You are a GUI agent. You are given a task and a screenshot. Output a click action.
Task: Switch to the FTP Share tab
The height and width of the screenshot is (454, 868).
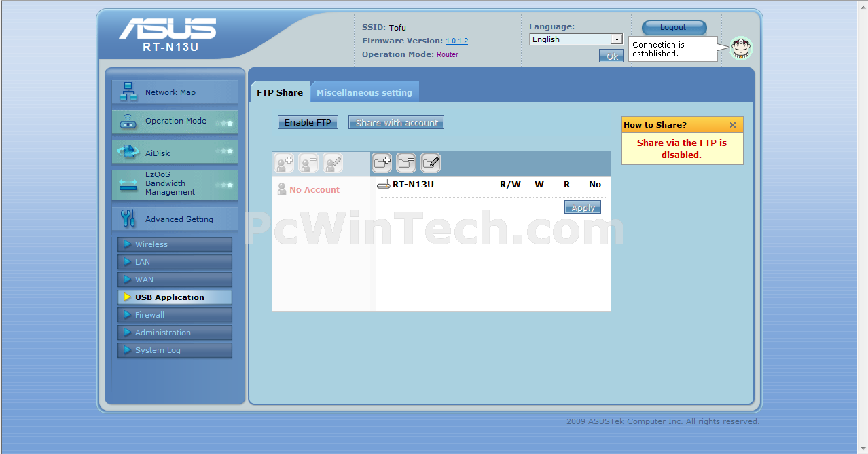[x=280, y=92]
